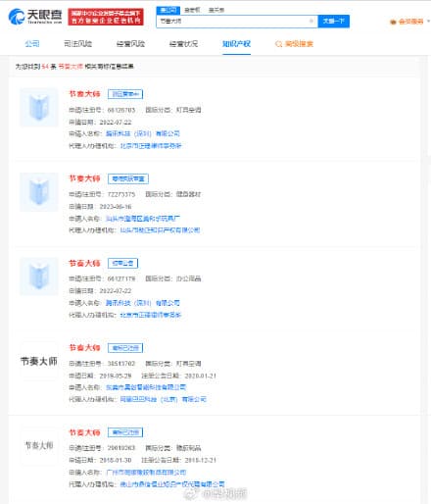Open agent link 北京市正理律师事务所 in first result
Screen dimensions: 431x504
(x=151, y=146)
